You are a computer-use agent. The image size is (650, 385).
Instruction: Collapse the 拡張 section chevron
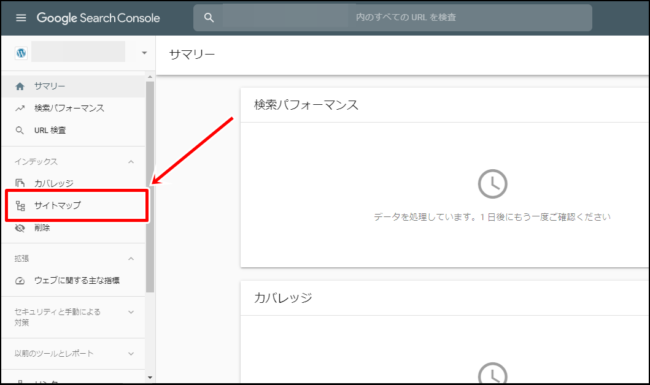(x=131, y=259)
